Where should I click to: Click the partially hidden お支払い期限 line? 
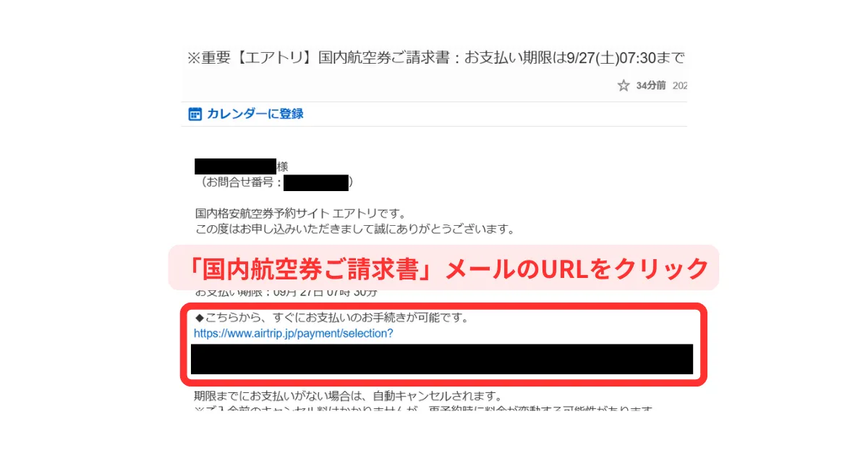click(x=286, y=293)
